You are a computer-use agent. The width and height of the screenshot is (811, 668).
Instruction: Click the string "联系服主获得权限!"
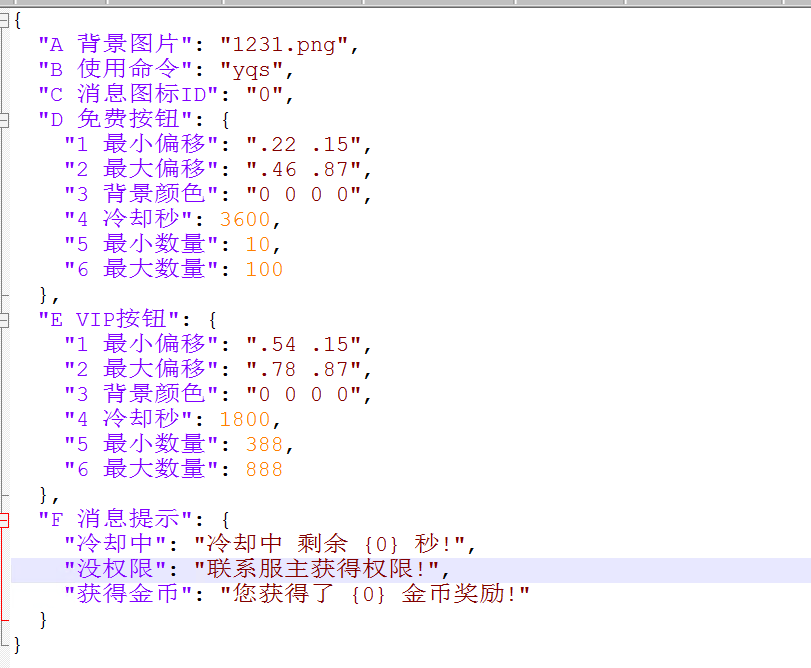pos(316,570)
